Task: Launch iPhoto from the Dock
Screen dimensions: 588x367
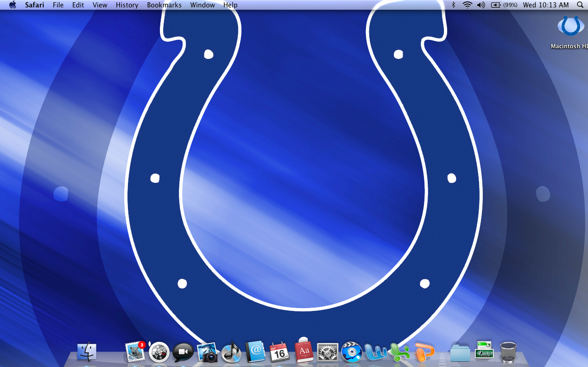Action: pyautogui.click(x=207, y=352)
